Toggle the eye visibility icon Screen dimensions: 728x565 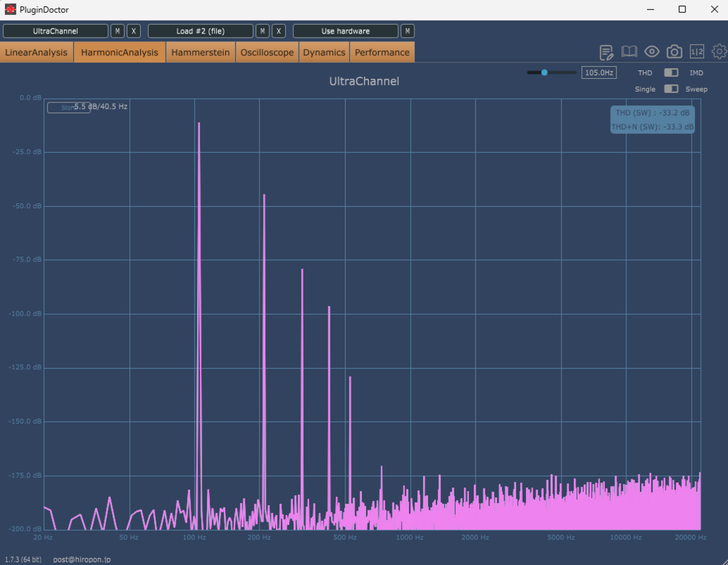pyautogui.click(x=652, y=52)
